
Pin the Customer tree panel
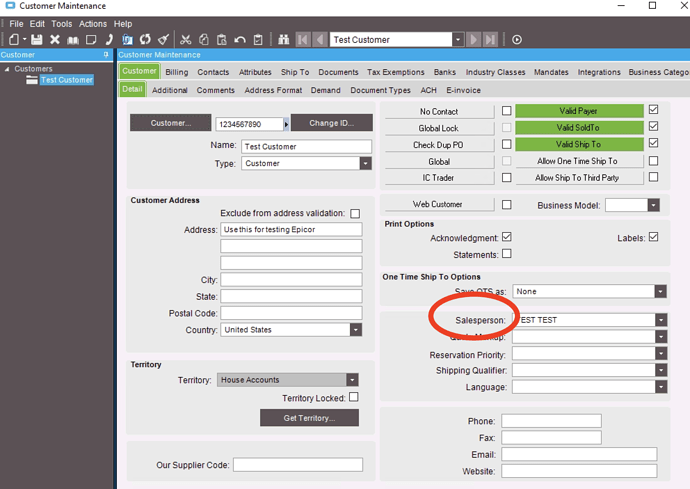point(106,55)
